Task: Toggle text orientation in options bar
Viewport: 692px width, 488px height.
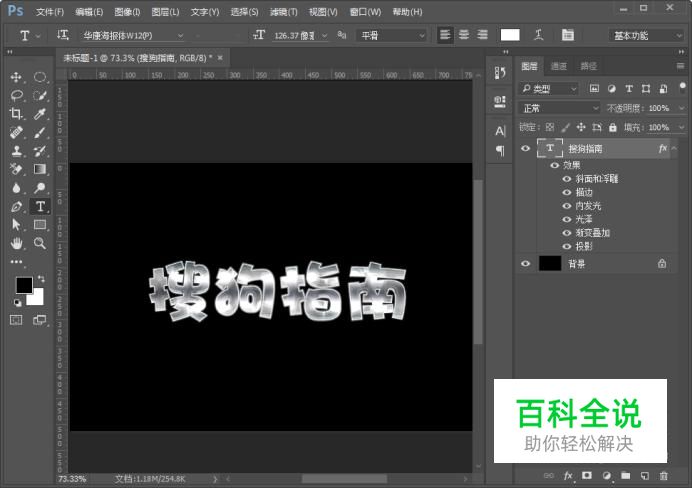Action: point(62,35)
